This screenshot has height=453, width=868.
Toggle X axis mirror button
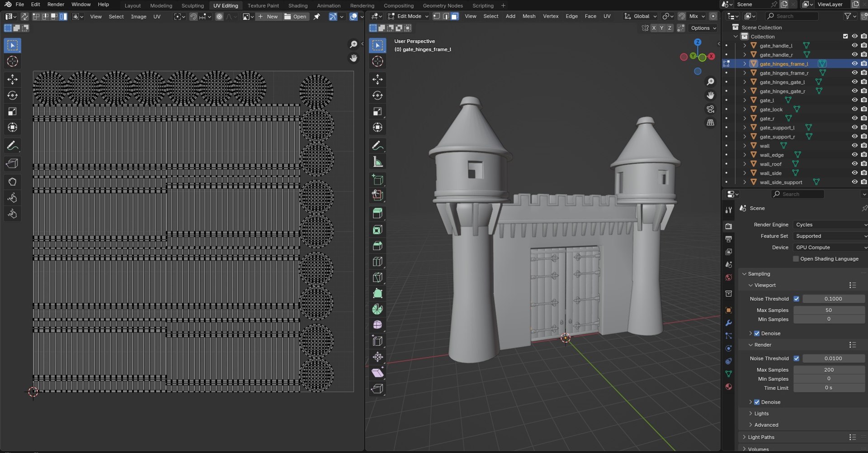click(654, 28)
